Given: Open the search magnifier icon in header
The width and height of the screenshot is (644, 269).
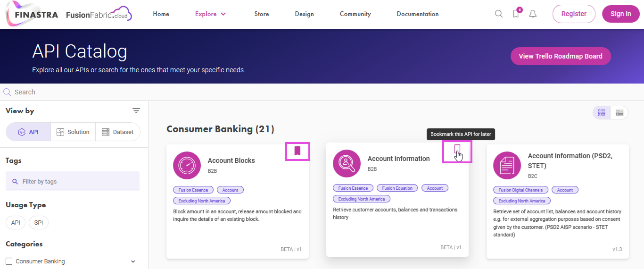Looking at the screenshot, I should pos(499,14).
